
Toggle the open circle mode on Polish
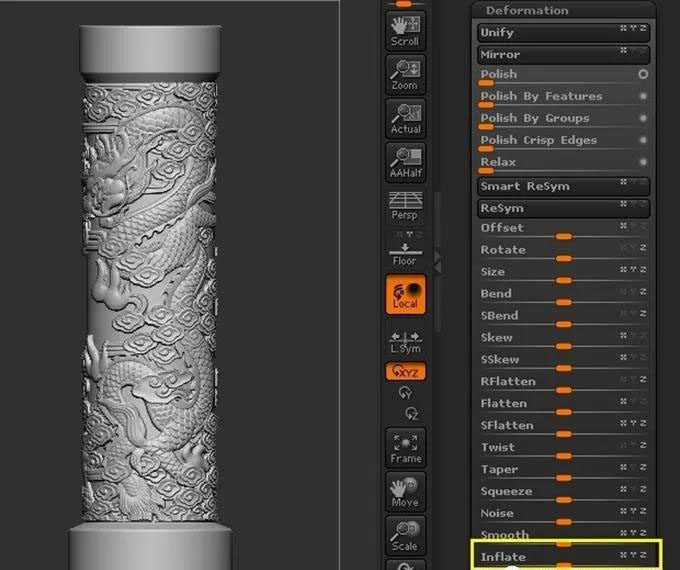pos(643,74)
